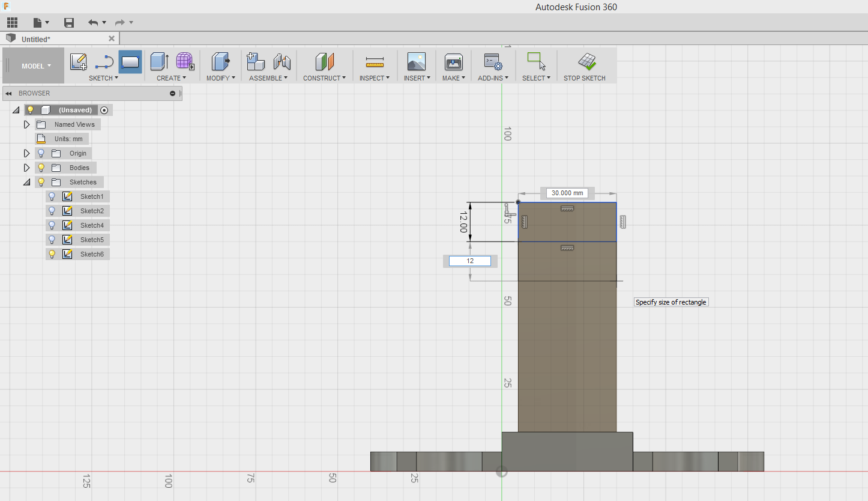Click the Redo arrow
This screenshot has height=501, width=868.
[x=120, y=23]
